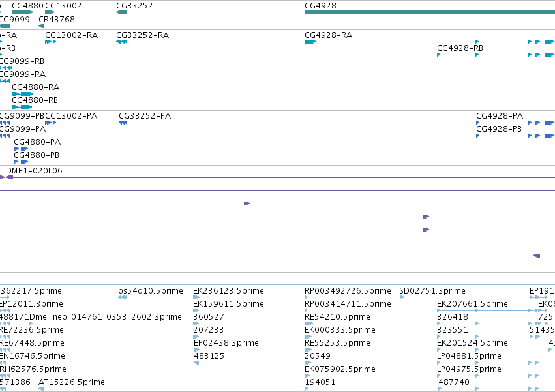Select the RH62576.5prime EST label
Viewport: 555px width, 392px height.
click(33, 369)
